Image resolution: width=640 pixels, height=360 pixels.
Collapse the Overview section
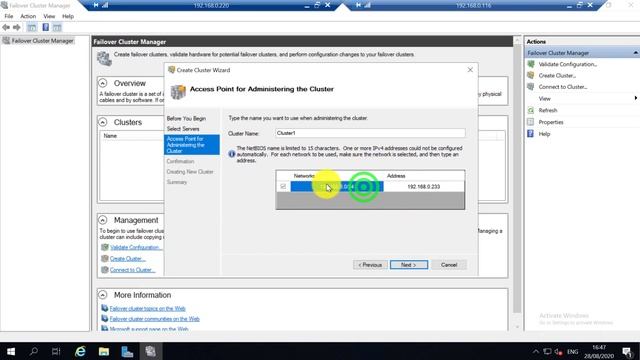[x=103, y=83]
